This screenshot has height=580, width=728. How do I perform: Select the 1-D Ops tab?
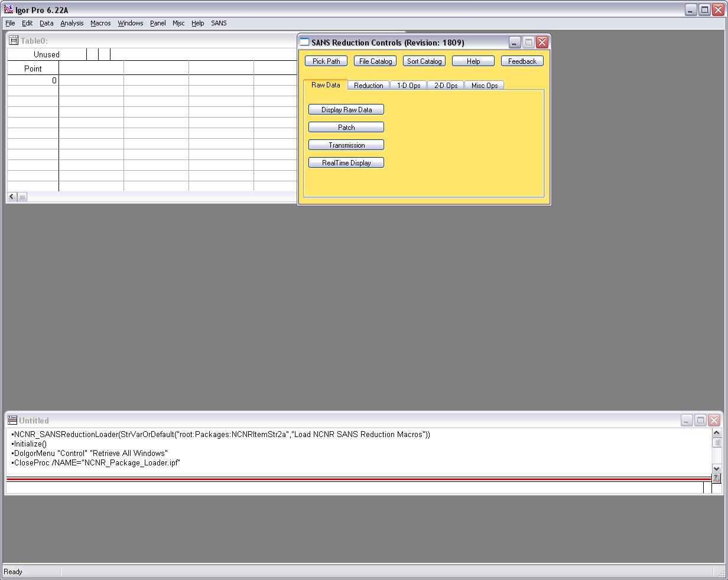[408, 86]
